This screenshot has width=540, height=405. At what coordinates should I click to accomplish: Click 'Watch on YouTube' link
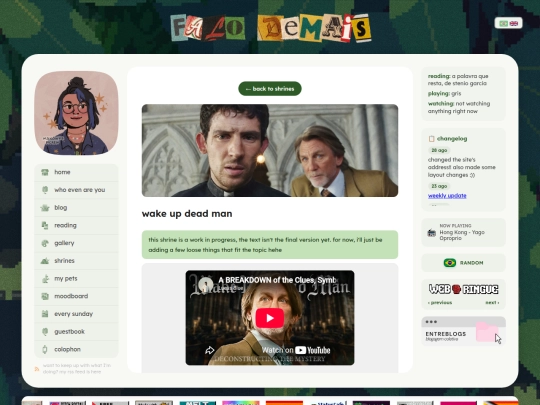(296, 350)
